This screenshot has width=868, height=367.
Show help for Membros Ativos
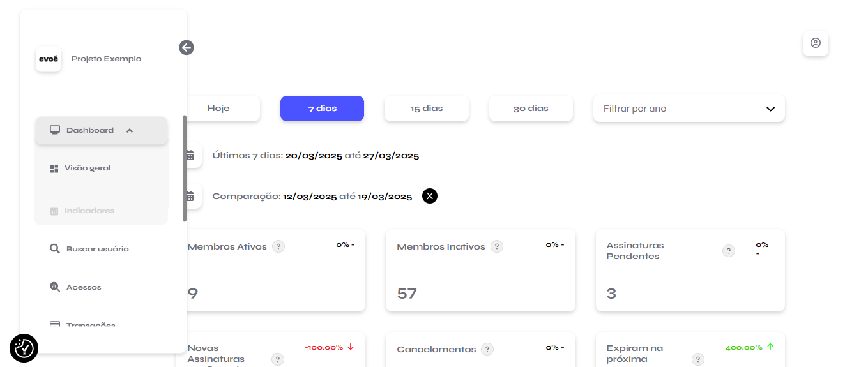[x=278, y=246]
